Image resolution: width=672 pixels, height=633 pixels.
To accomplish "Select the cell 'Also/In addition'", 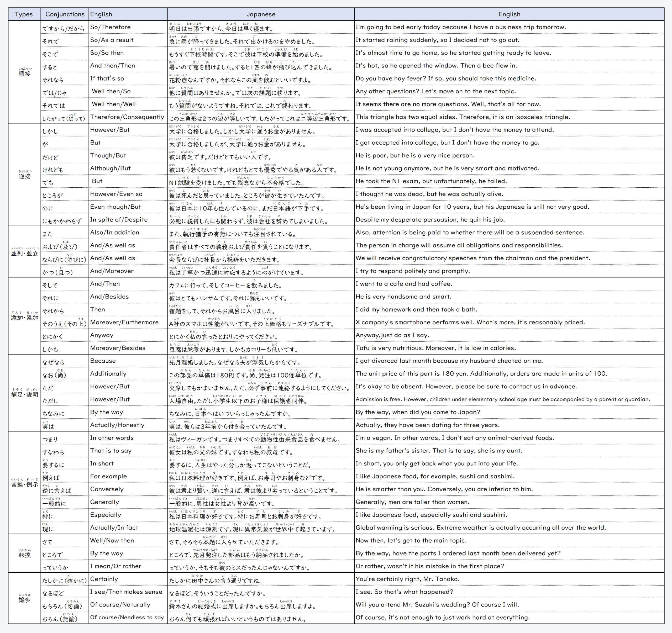I will click(x=128, y=233).
